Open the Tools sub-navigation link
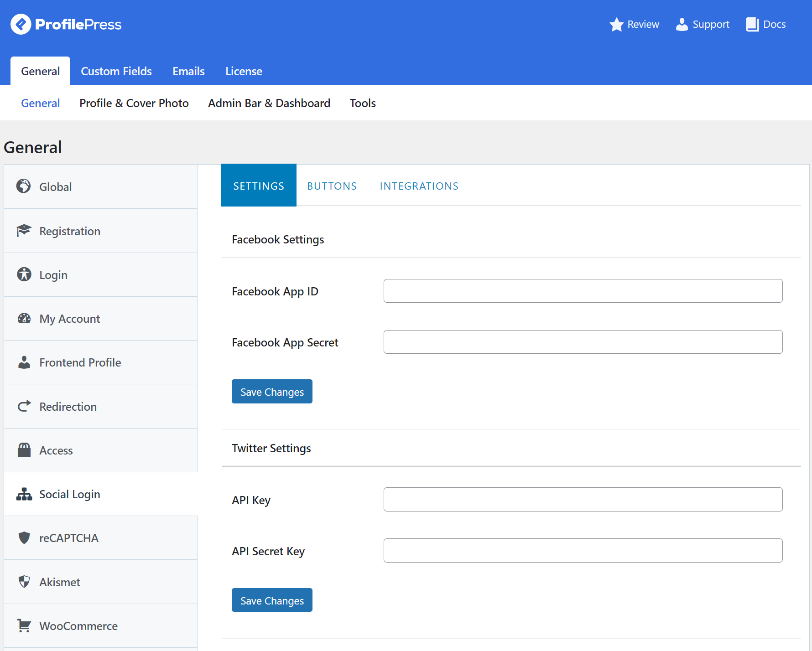This screenshot has width=812, height=651. tap(363, 103)
